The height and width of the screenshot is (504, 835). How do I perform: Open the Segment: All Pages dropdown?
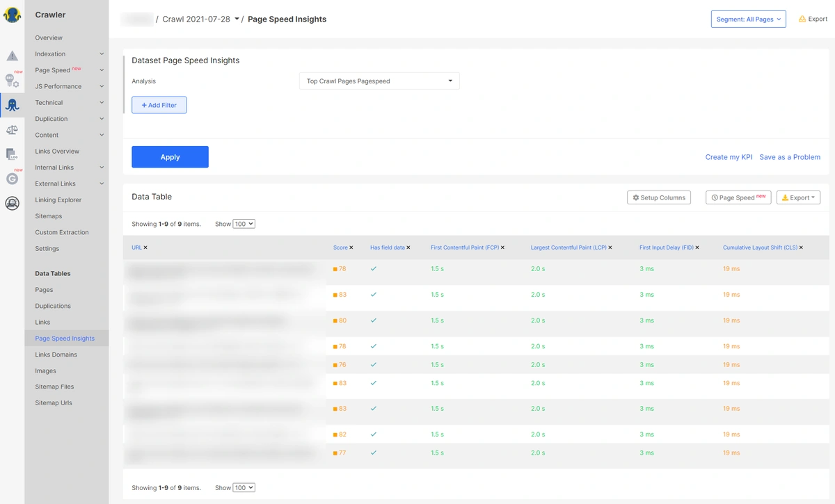point(748,19)
